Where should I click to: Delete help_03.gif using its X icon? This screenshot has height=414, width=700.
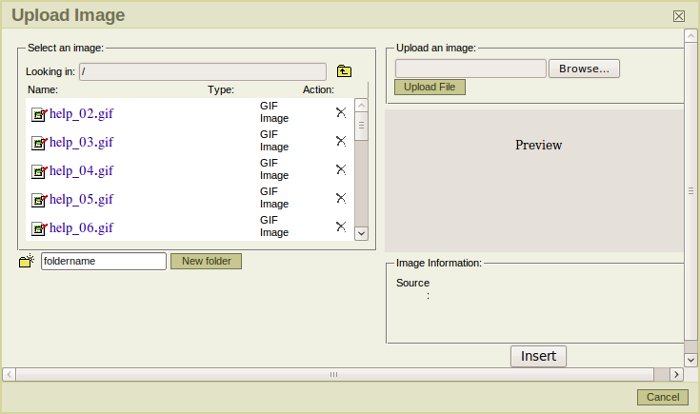341,141
